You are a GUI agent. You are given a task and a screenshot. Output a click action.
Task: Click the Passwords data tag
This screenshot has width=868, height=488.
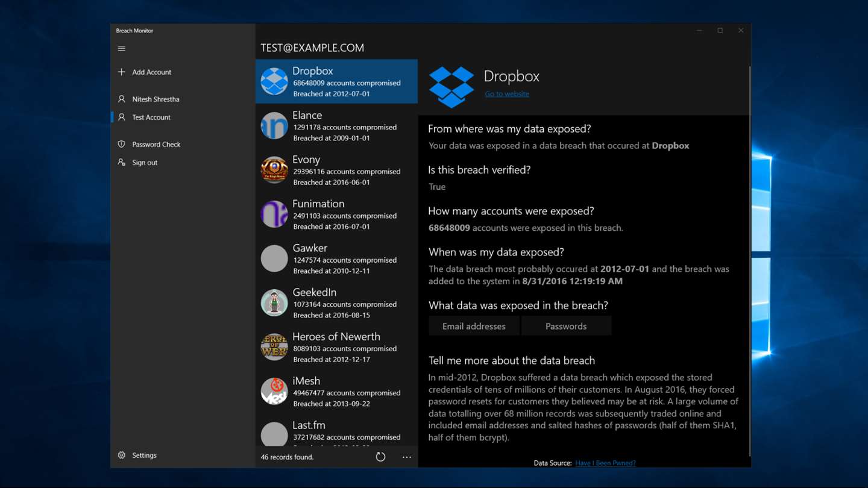tap(566, 326)
